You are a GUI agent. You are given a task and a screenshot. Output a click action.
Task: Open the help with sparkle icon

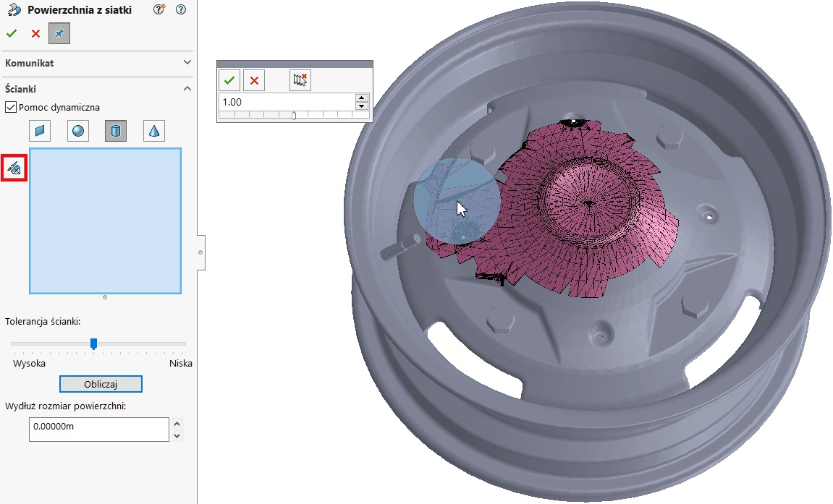[x=158, y=9]
